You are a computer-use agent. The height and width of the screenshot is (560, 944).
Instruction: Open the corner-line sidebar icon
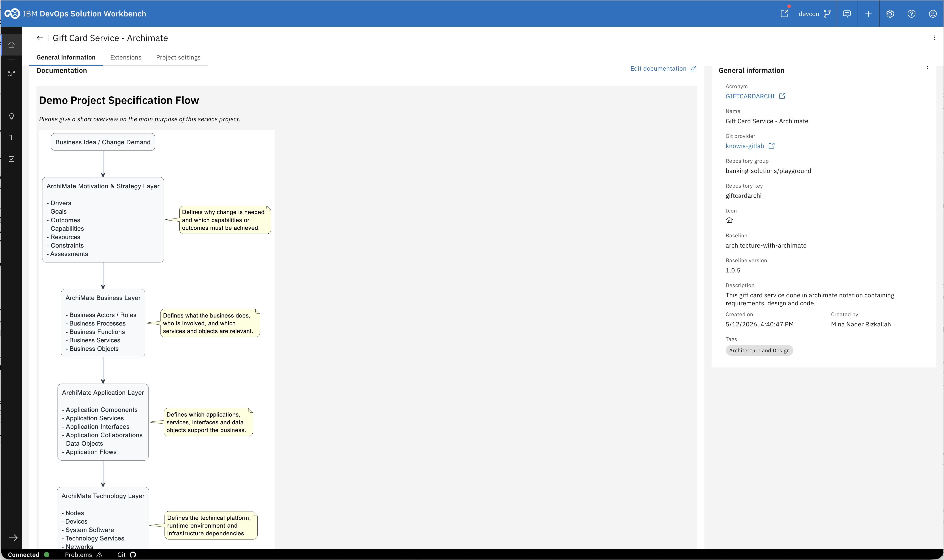[12, 138]
